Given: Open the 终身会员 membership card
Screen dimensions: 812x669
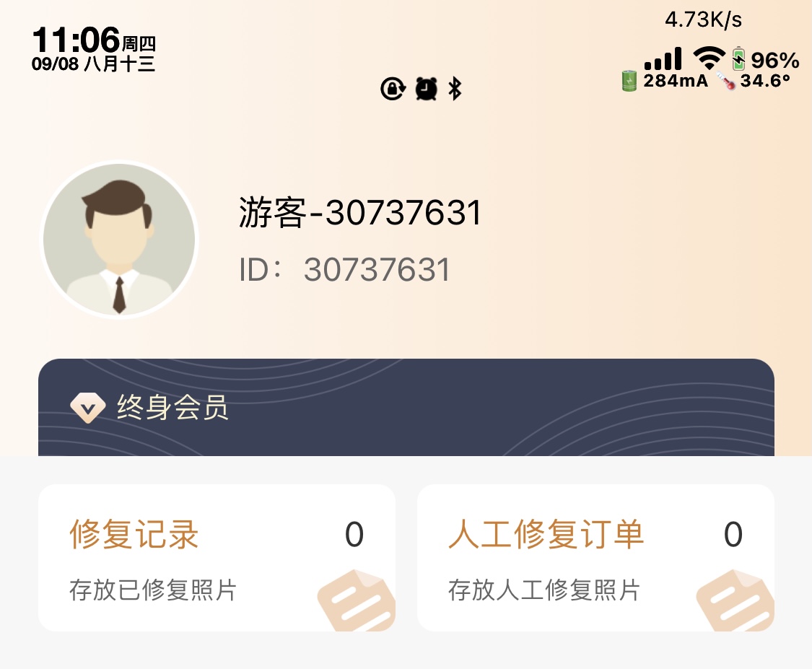Looking at the screenshot, I should (406, 407).
